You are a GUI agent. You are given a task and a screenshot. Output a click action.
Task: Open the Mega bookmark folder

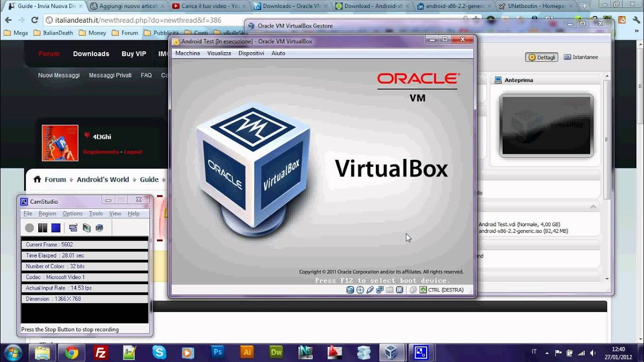tap(16, 33)
